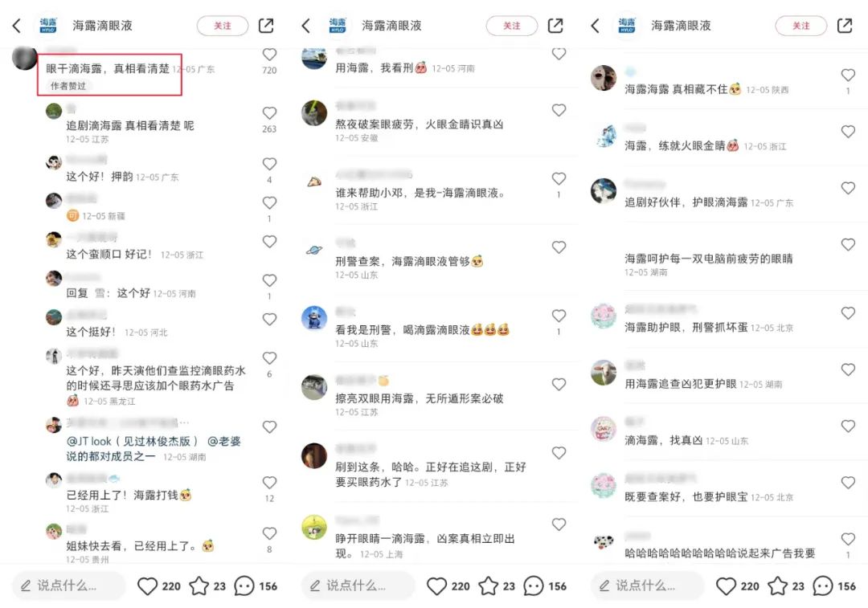
Task: Open avatar of commenter '擦亮双眼用海露'
Action: click(x=314, y=386)
